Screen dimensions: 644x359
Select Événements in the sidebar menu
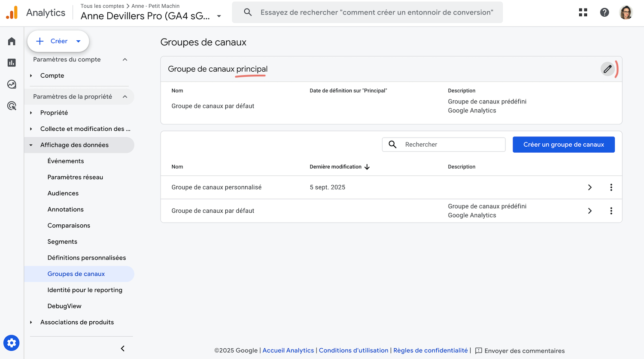pyautogui.click(x=66, y=161)
